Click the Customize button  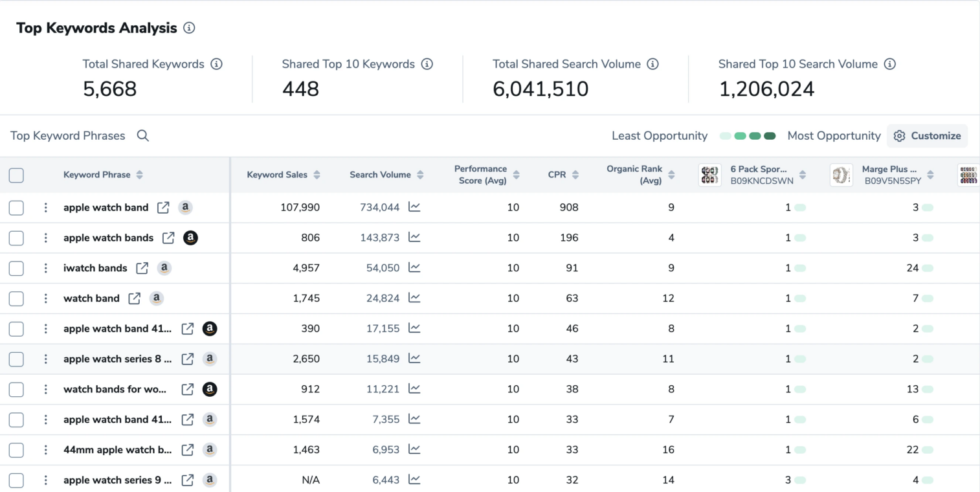click(x=928, y=136)
